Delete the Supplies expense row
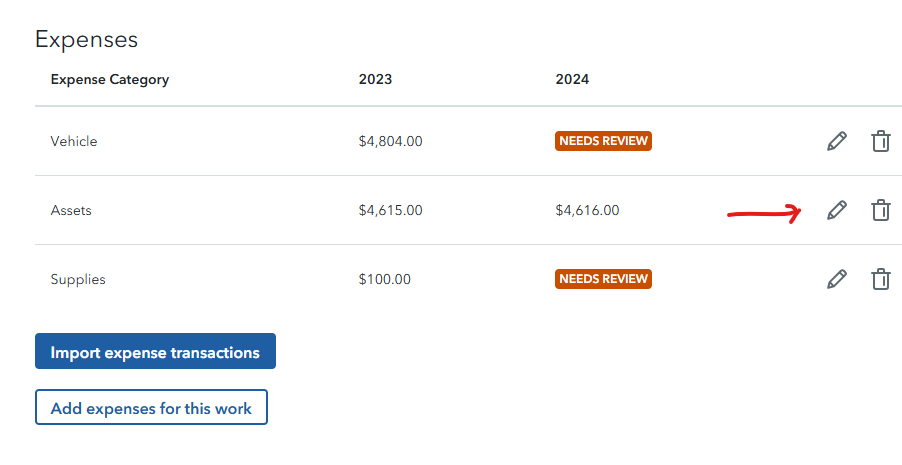 pos(880,279)
